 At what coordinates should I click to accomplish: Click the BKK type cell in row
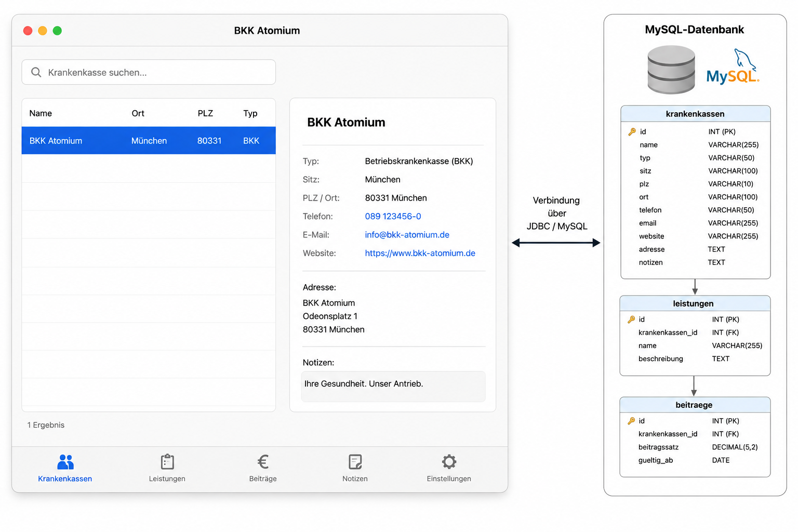coord(251,141)
